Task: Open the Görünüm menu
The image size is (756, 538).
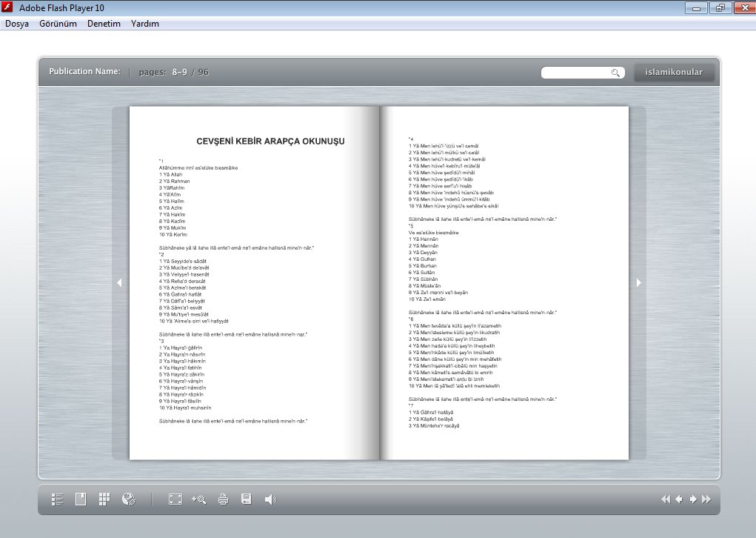Action: point(58,24)
